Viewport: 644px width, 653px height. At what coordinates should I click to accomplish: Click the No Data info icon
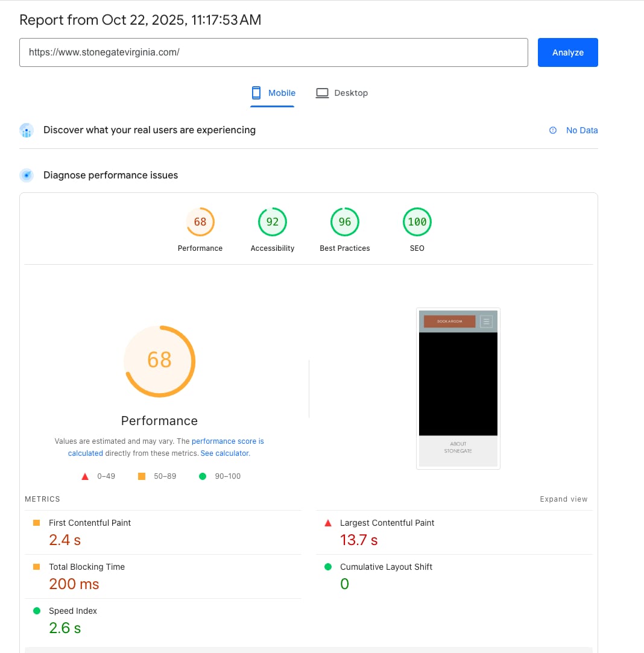[553, 130]
